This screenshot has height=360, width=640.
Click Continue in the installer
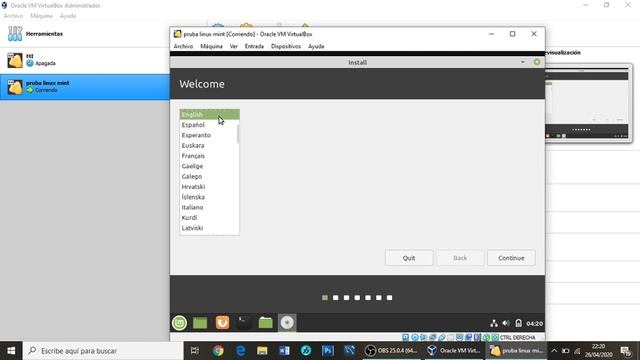511,258
